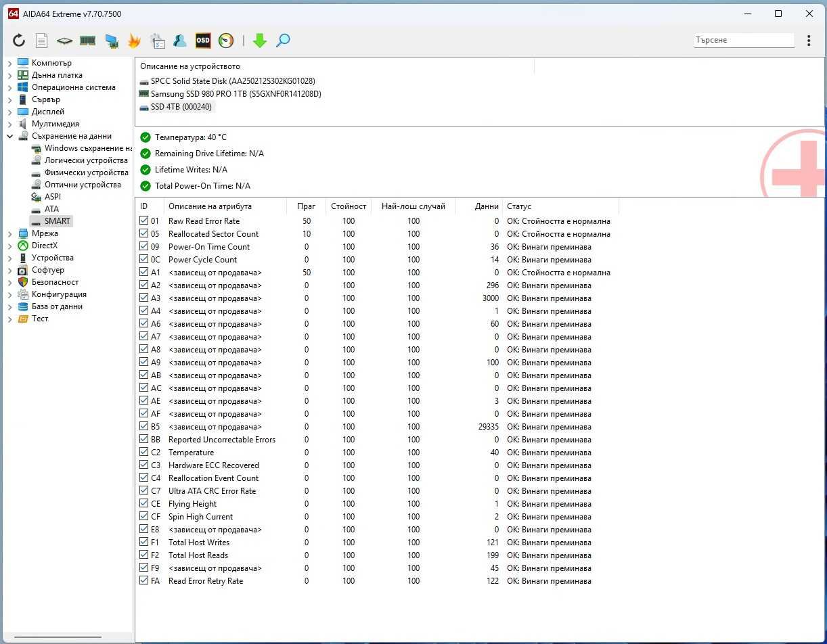
Task: Open the three-dot menu button
Action: coord(809,41)
